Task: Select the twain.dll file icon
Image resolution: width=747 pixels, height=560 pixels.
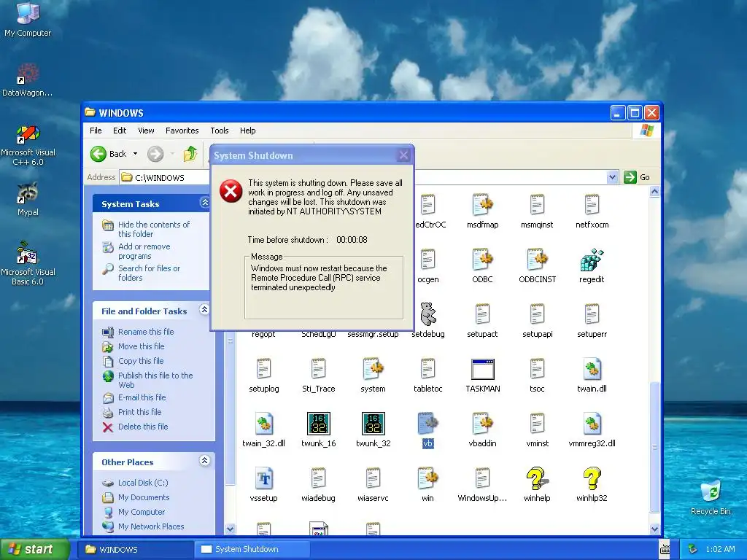Action: [x=592, y=370]
